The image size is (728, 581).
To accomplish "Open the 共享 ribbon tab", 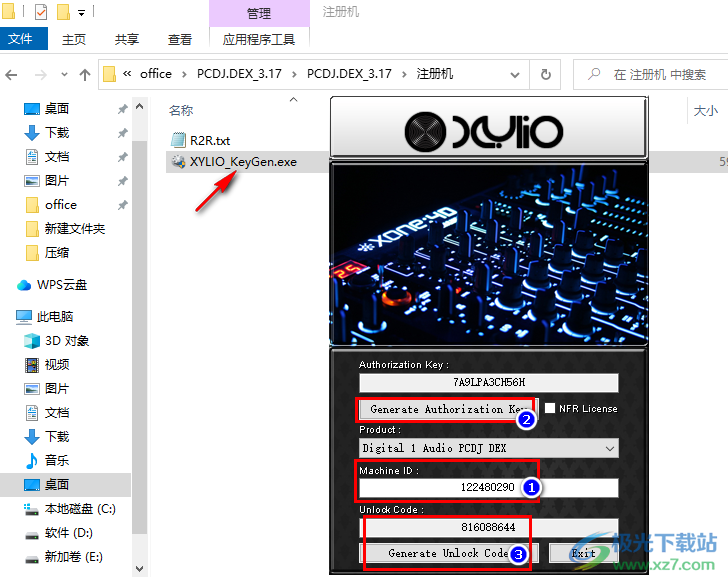I will 127,39.
